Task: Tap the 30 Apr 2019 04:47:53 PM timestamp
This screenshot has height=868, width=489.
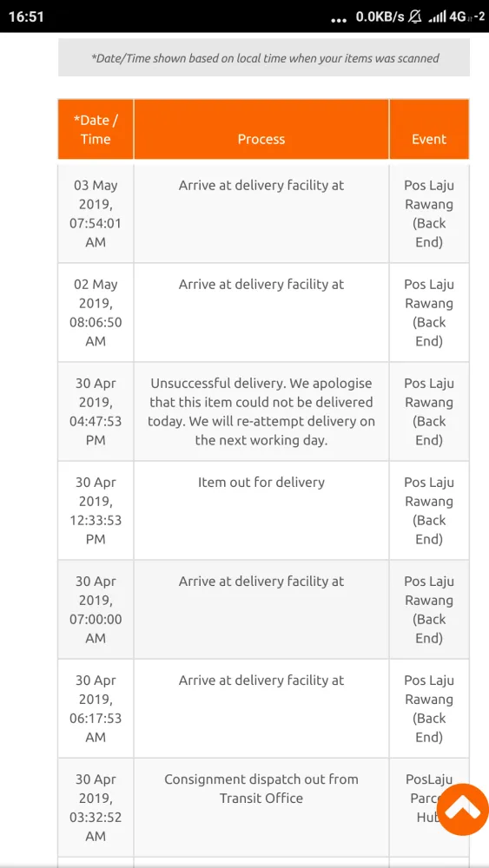Action: coord(96,411)
